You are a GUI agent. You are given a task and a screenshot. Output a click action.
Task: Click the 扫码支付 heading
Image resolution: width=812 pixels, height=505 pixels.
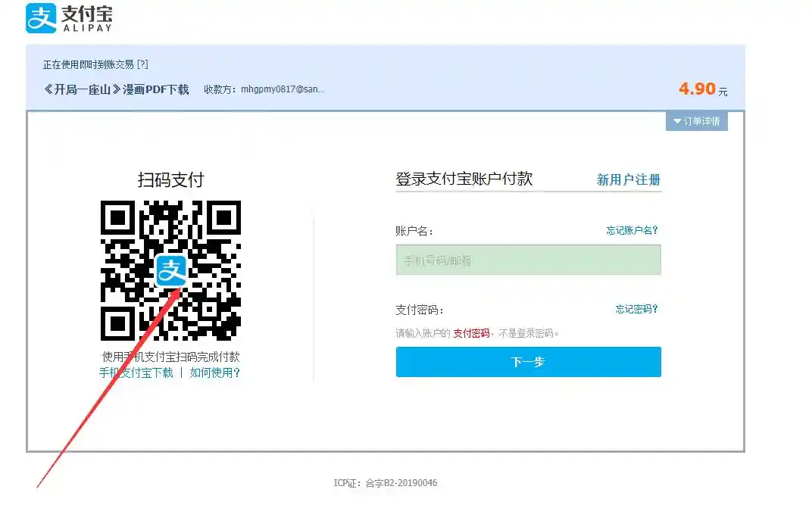pyautogui.click(x=171, y=180)
